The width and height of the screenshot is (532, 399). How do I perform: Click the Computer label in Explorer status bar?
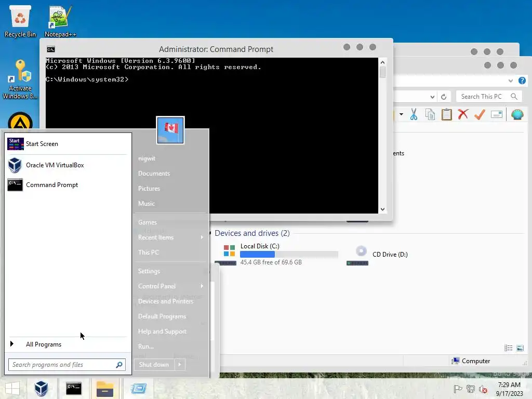[x=476, y=361]
